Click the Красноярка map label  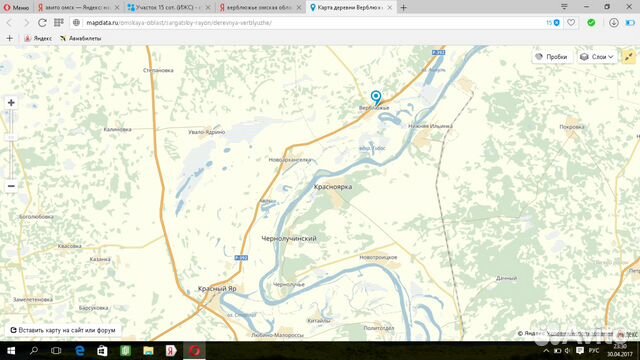pyautogui.click(x=333, y=187)
